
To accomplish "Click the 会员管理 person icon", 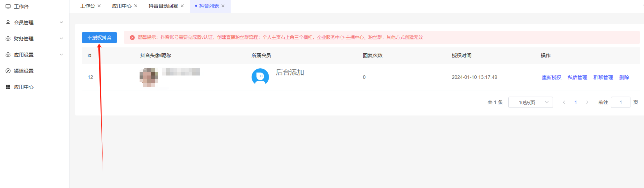I will (x=8, y=22).
